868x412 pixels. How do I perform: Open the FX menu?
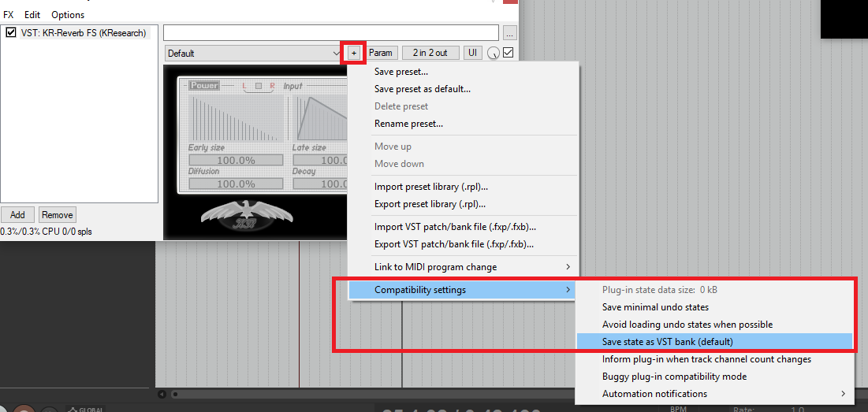click(x=9, y=15)
